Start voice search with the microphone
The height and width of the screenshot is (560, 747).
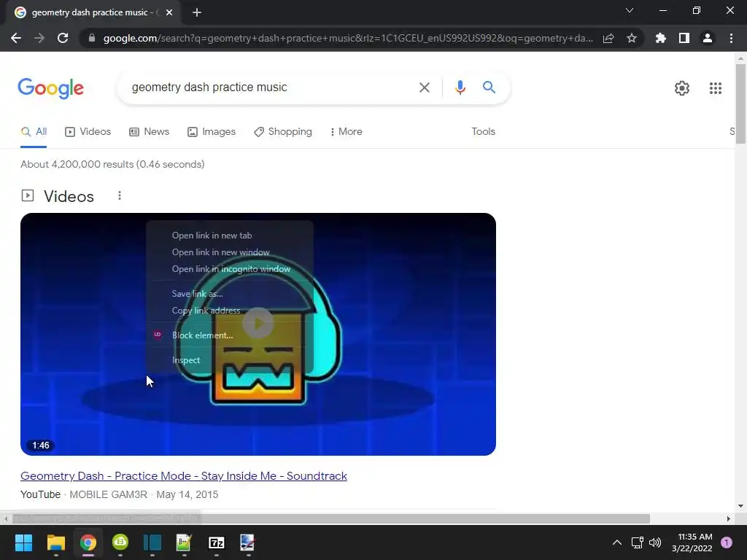pyautogui.click(x=460, y=87)
